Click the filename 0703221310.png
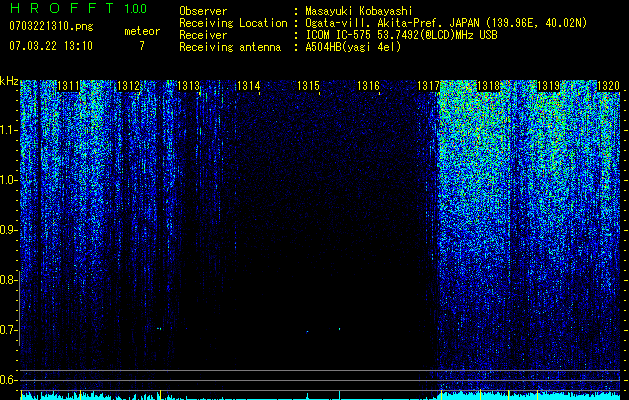 51,26
